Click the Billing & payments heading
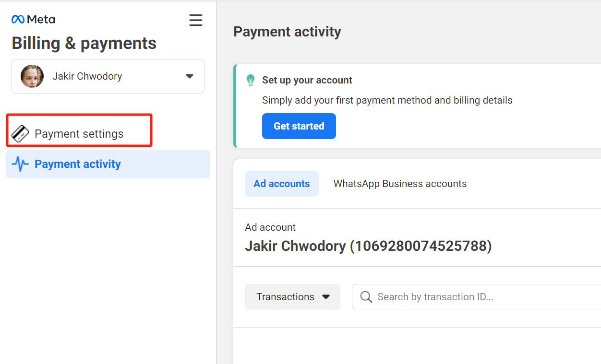The height and width of the screenshot is (364, 601). [84, 43]
